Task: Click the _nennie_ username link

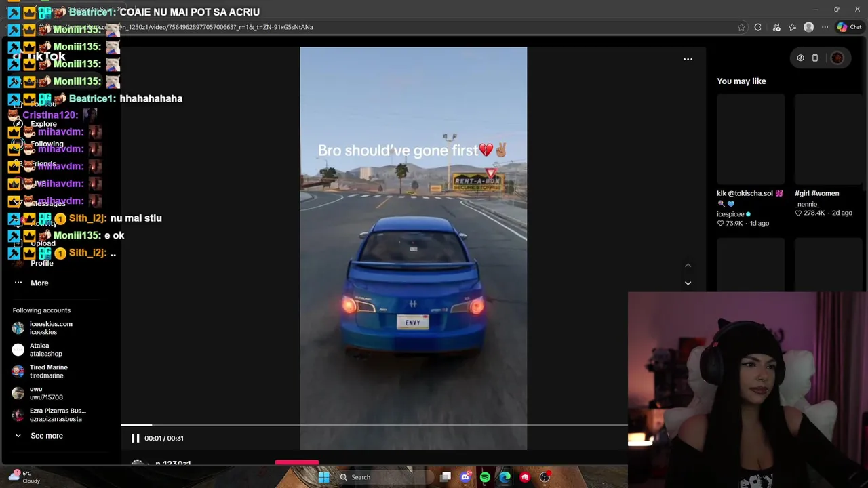Action: point(807,204)
